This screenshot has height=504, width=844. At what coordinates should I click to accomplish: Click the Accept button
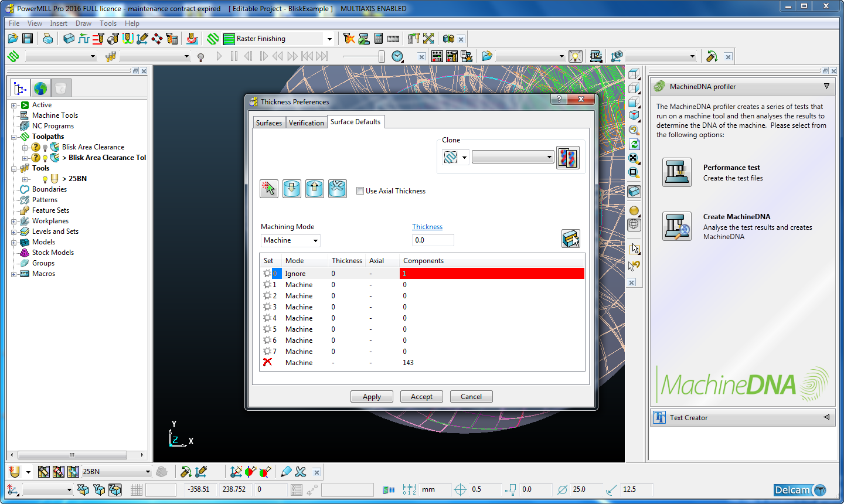[x=421, y=397]
